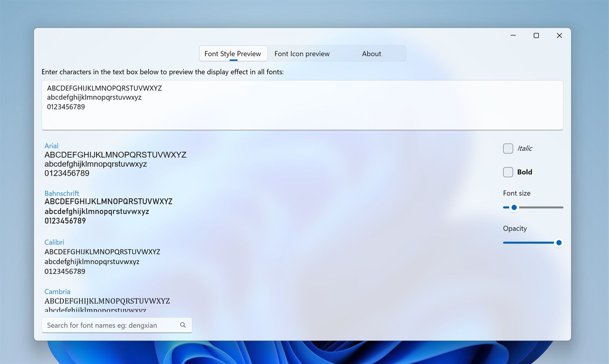Minimize the font preview window
609x364 pixels.
coord(513,36)
